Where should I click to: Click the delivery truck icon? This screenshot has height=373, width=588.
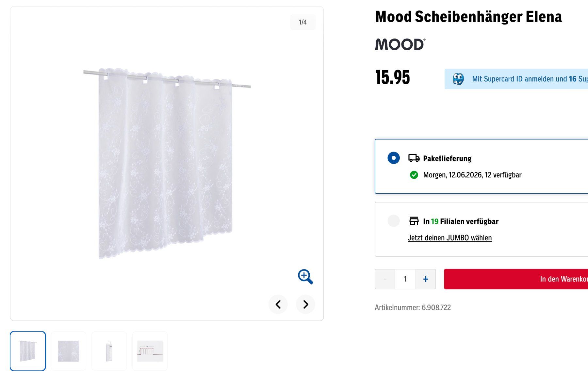[414, 158]
